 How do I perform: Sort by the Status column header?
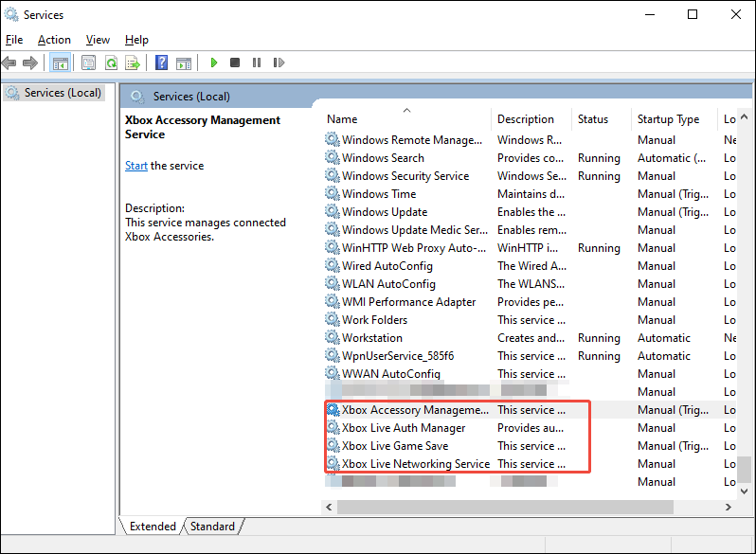[x=602, y=119]
